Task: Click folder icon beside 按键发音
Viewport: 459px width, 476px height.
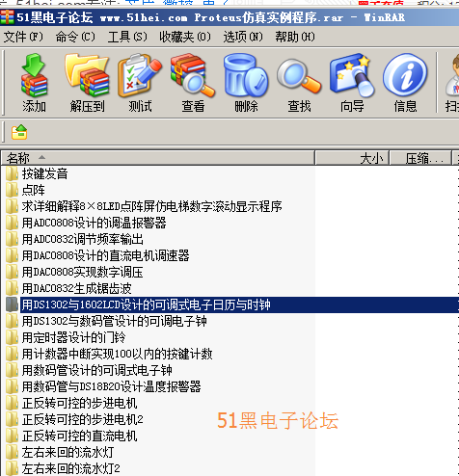Action: pos(12,173)
